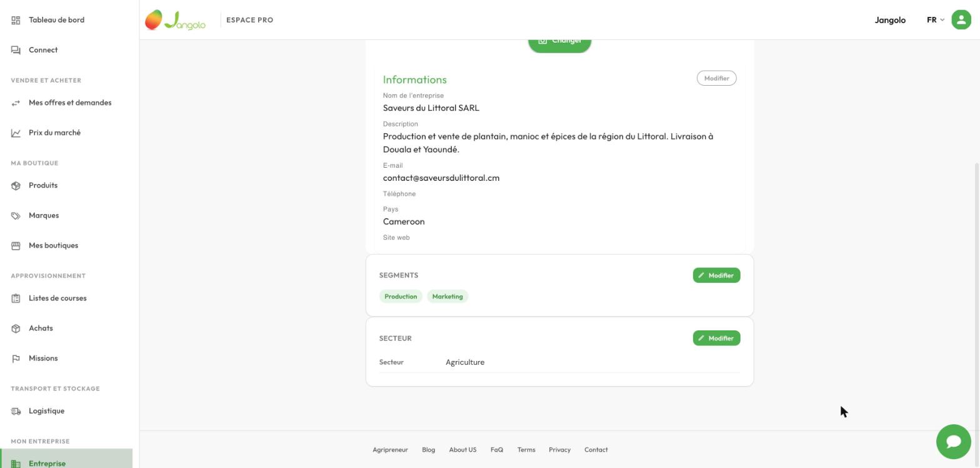The width and height of the screenshot is (980, 468).
Task: Click the Logistique truck icon
Action: [x=16, y=411]
